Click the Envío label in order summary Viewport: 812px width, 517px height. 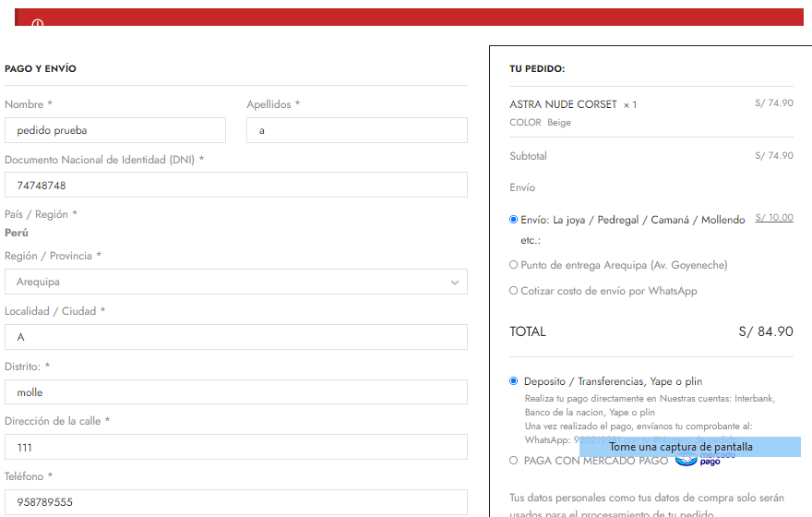pos(522,187)
